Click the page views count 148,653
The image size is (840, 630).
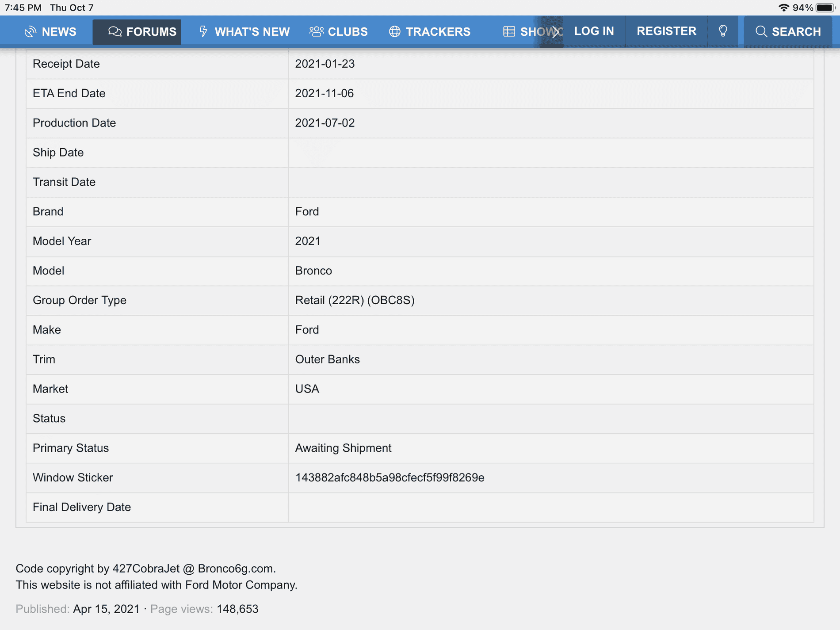(x=237, y=609)
